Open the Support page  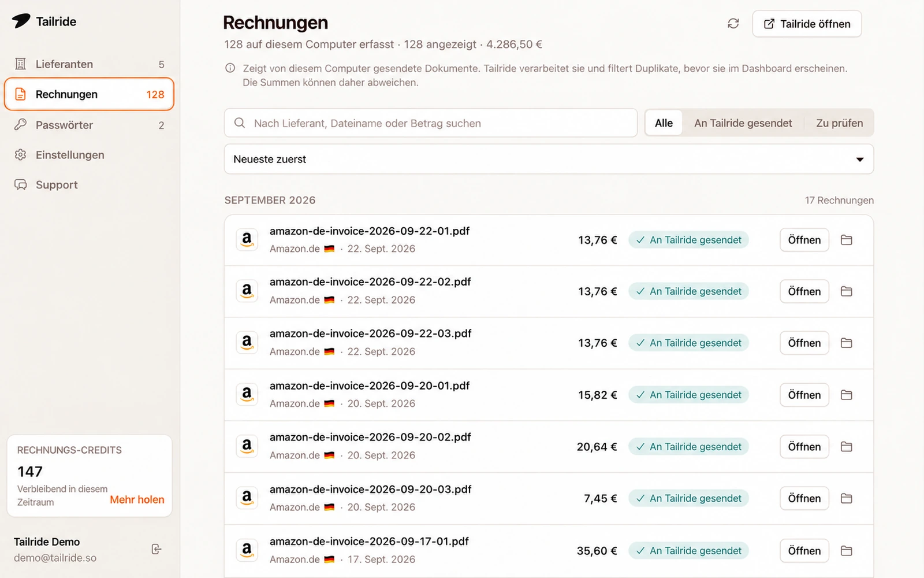pyautogui.click(x=90, y=185)
